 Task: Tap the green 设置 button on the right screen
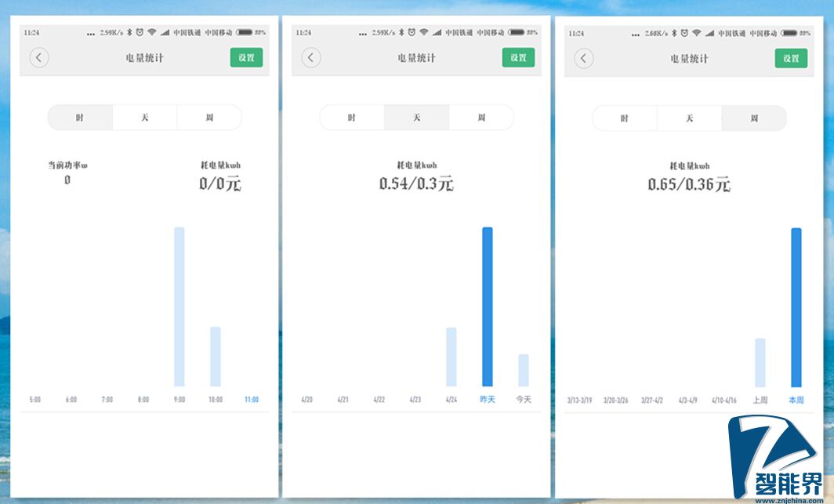pyautogui.click(x=791, y=59)
